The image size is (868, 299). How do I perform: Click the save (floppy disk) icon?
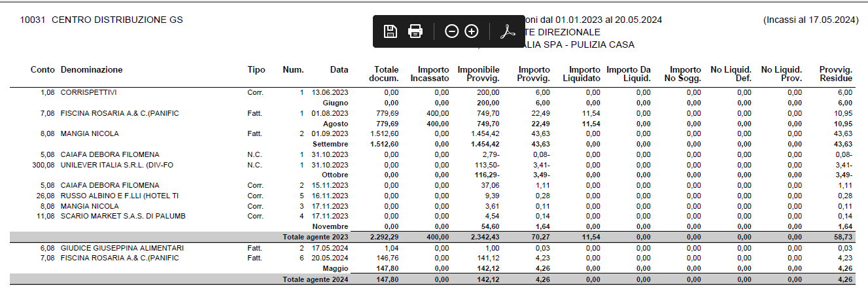click(391, 31)
